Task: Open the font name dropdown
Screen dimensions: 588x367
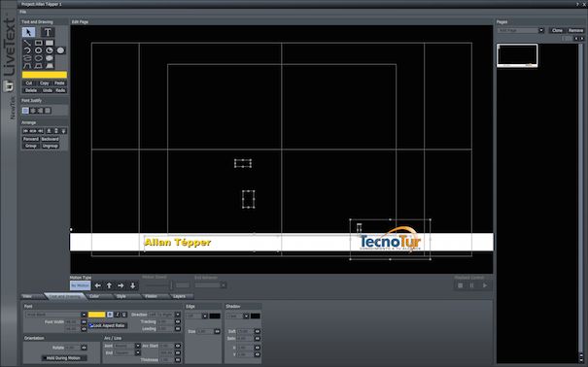Action: (84, 315)
